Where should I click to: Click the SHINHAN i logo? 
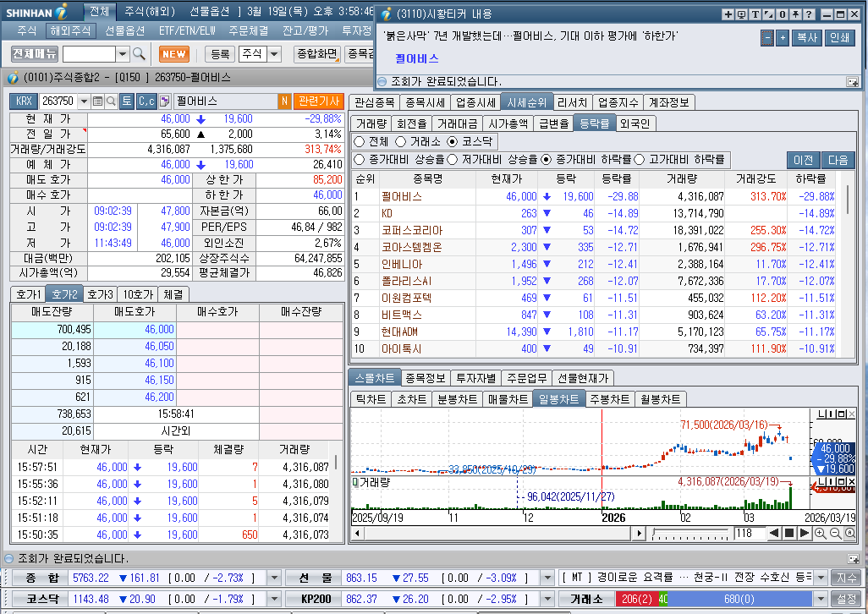point(36,12)
